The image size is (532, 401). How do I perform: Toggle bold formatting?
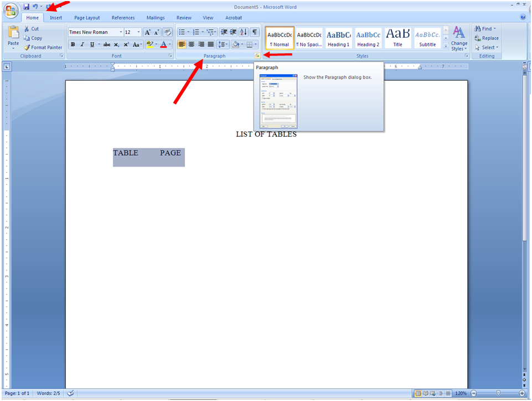pos(73,44)
